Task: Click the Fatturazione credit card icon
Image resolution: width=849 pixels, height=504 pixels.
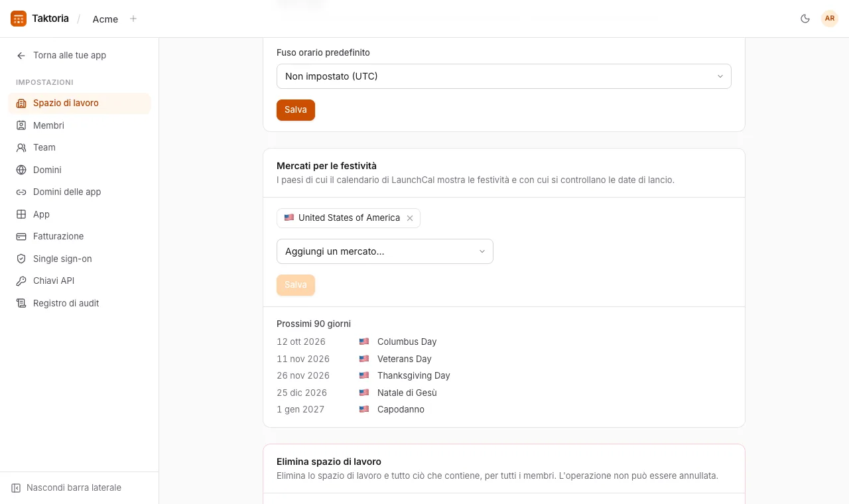Action: point(21,236)
